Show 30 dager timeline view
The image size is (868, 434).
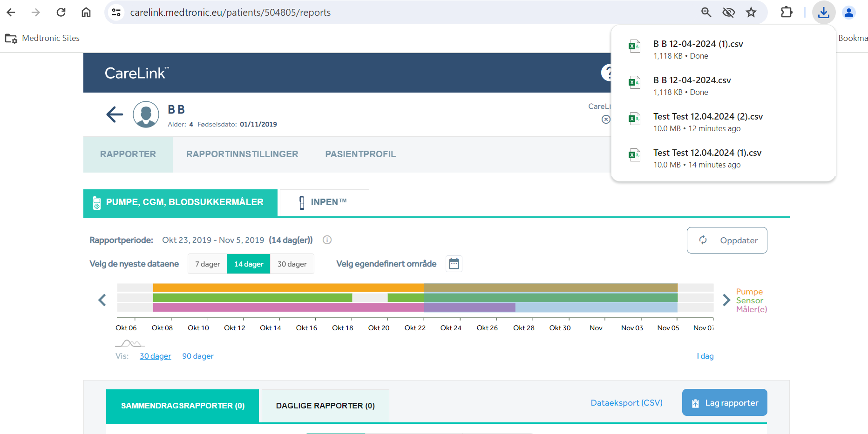point(156,356)
